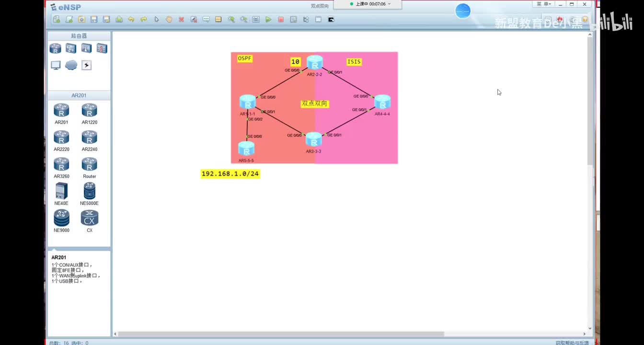Image resolution: width=644 pixels, height=345 pixels.
Task: Expand the 上课中 class timer dropdown
Action: [x=389, y=4]
